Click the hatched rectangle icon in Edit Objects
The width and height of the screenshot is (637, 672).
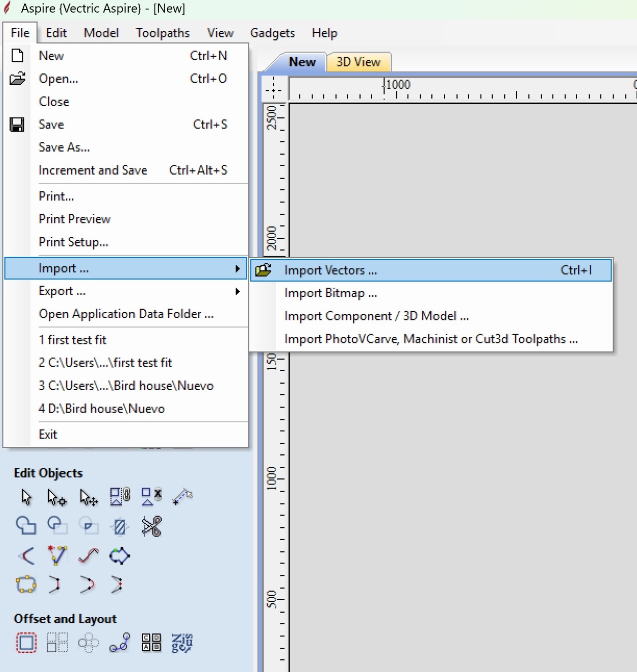point(120,527)
